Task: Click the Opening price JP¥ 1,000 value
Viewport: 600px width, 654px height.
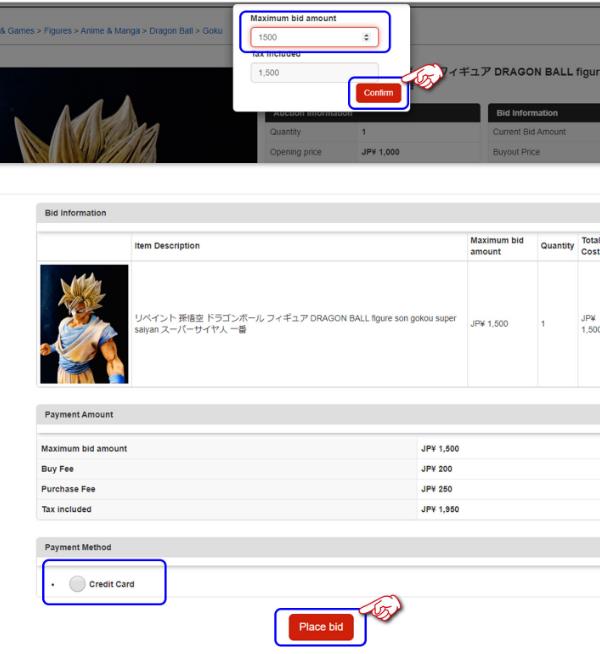Action: pos(380,152)
